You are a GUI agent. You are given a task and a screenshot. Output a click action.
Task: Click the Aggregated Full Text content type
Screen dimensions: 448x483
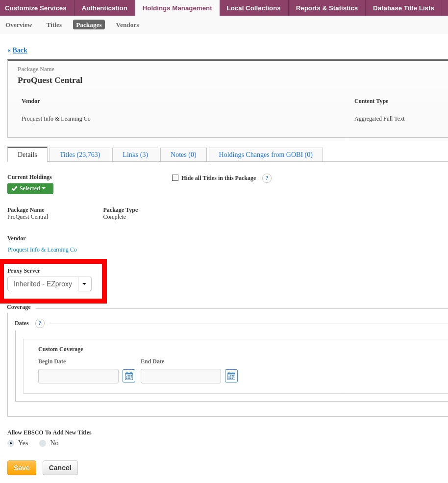click(x=379, y=119)
